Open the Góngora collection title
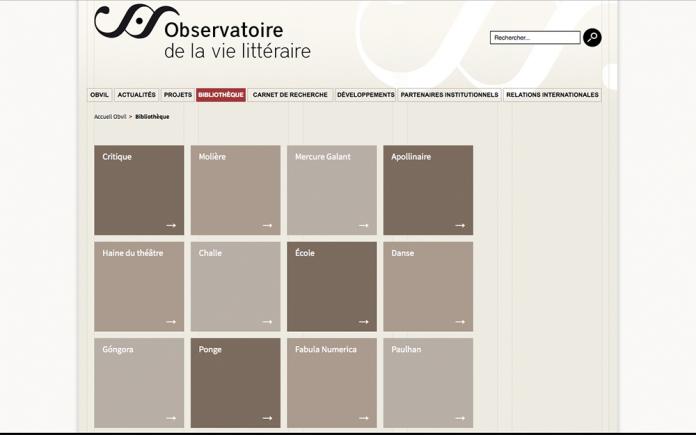696x435 pixels. 118,349
